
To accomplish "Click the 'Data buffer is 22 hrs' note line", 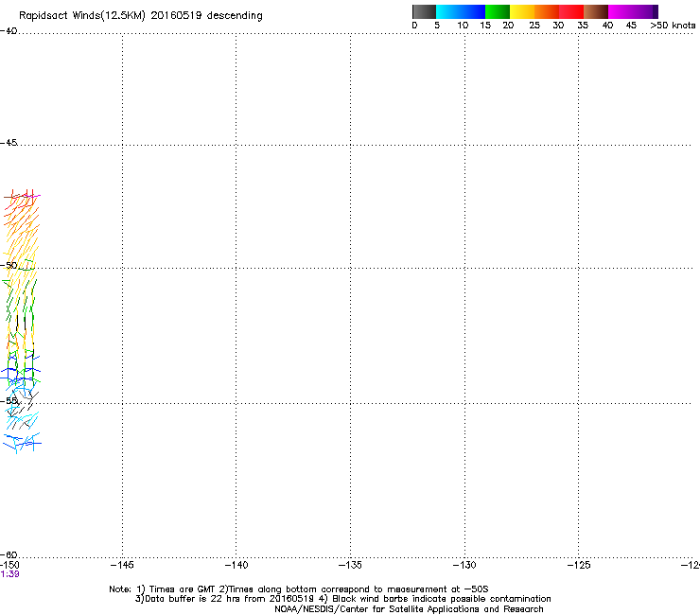I will 342,599.
